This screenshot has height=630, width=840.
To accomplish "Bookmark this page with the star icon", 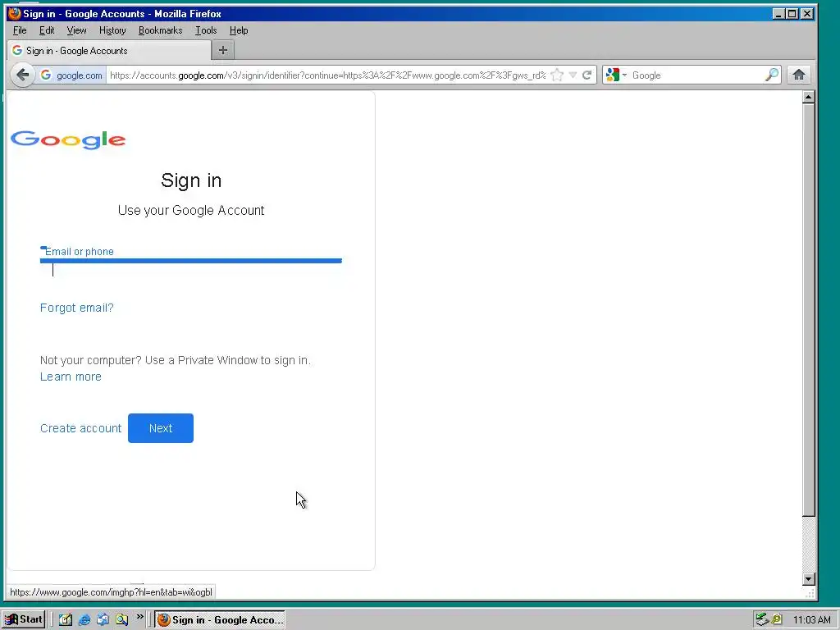I will (557, 75).
